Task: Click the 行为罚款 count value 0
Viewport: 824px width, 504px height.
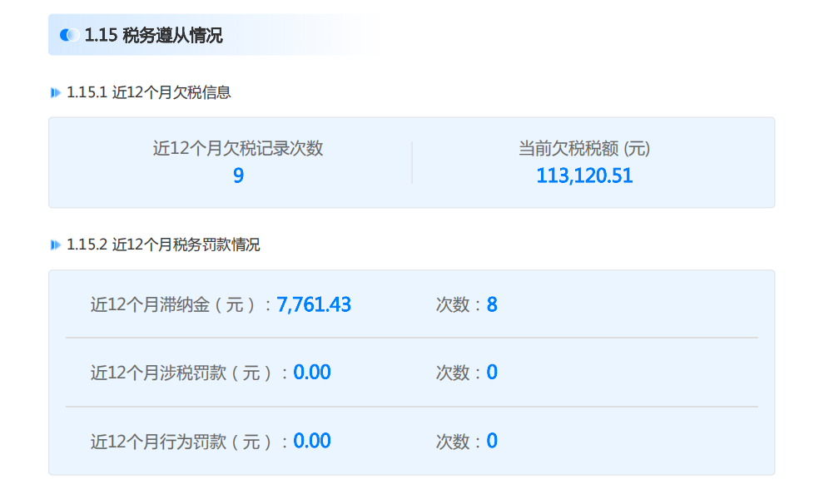Action: [x=492, y=441]
